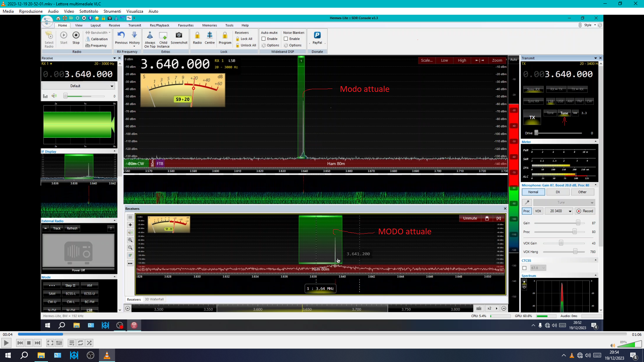
Task: Enable the Noise Blanker checkbox
Action: click(286, 39)
